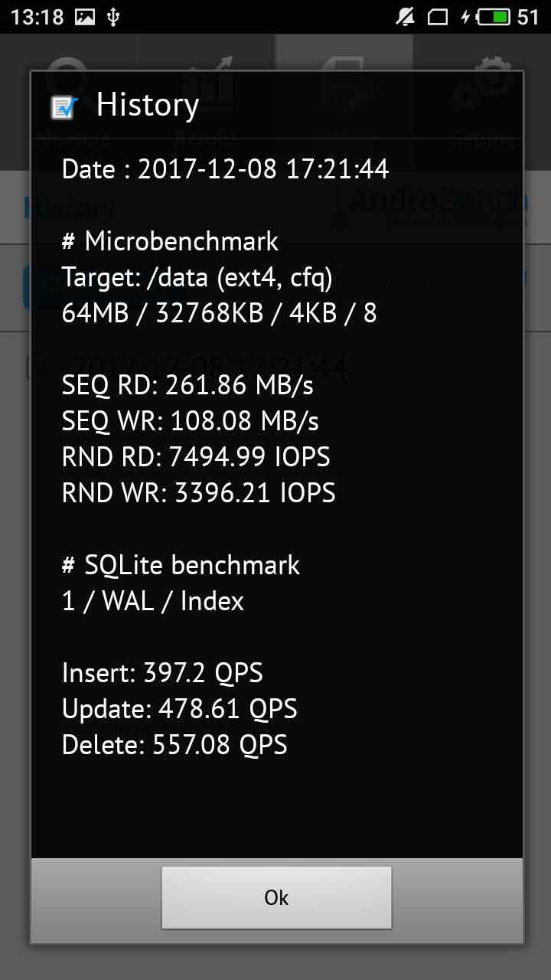This screenshot has width=551, height=980.
Task: Tap the charging bolt icon
Action: tap(465, 17)
